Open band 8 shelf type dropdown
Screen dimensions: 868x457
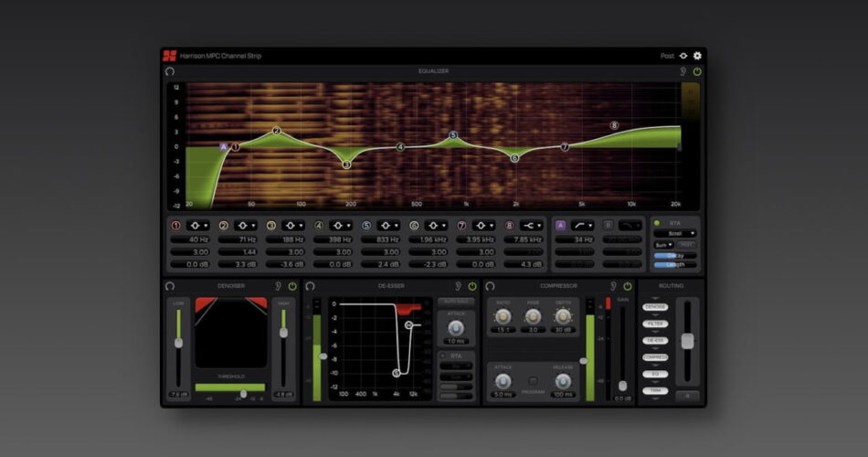(x=532, y=225)
